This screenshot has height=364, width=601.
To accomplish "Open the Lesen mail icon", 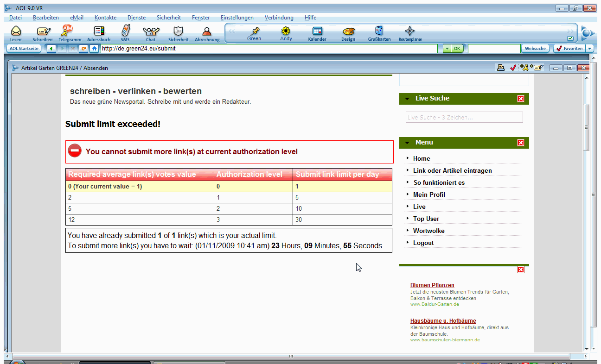I will coord(16,32).
